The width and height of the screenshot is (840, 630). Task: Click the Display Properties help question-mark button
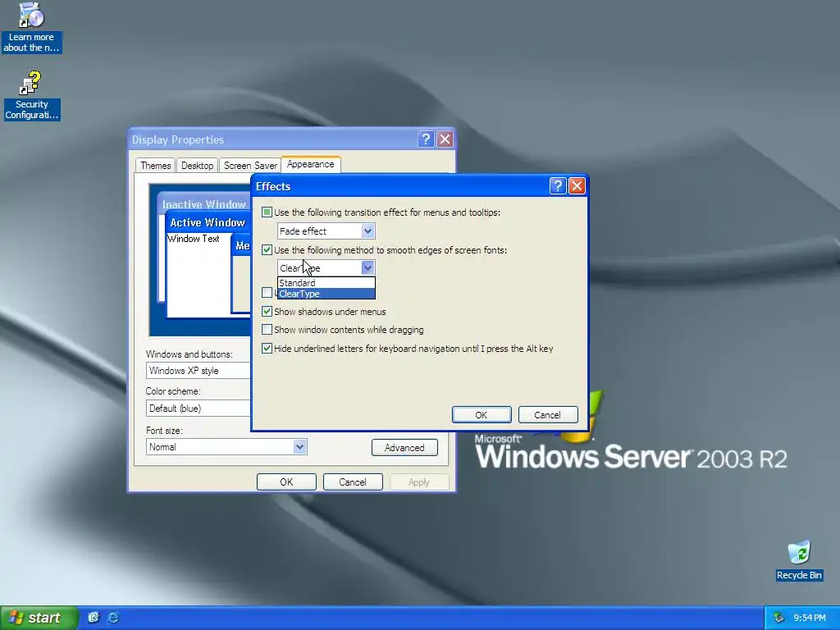click(x=426, y=139)
